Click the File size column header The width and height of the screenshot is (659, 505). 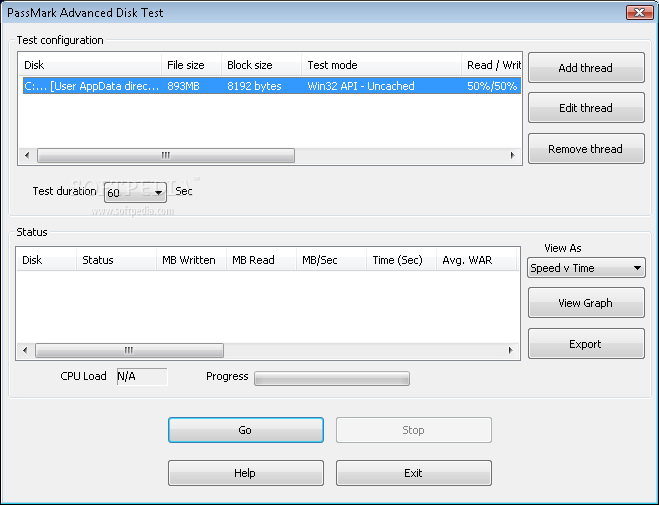point(192,65)
